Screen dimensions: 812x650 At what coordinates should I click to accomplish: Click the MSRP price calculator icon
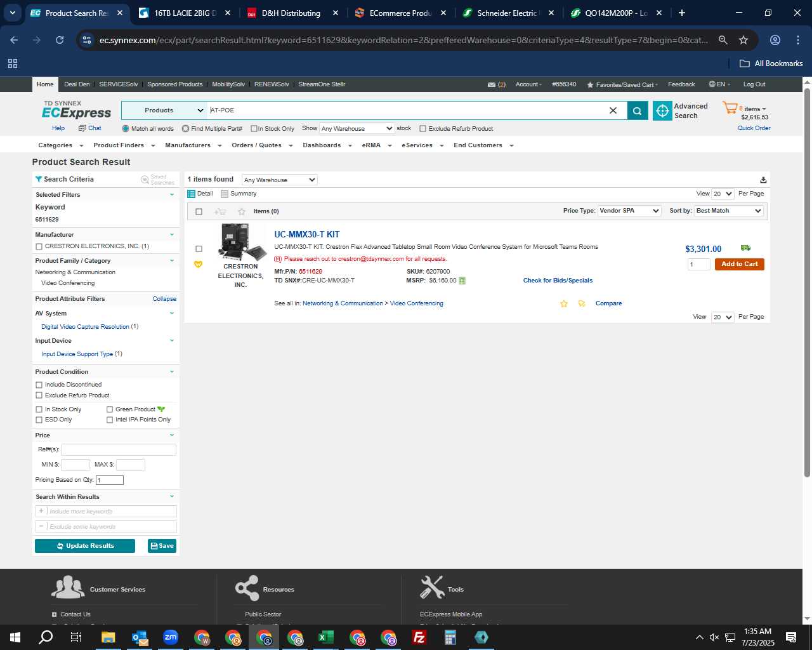pyautogui.click(x=462, y=281)
